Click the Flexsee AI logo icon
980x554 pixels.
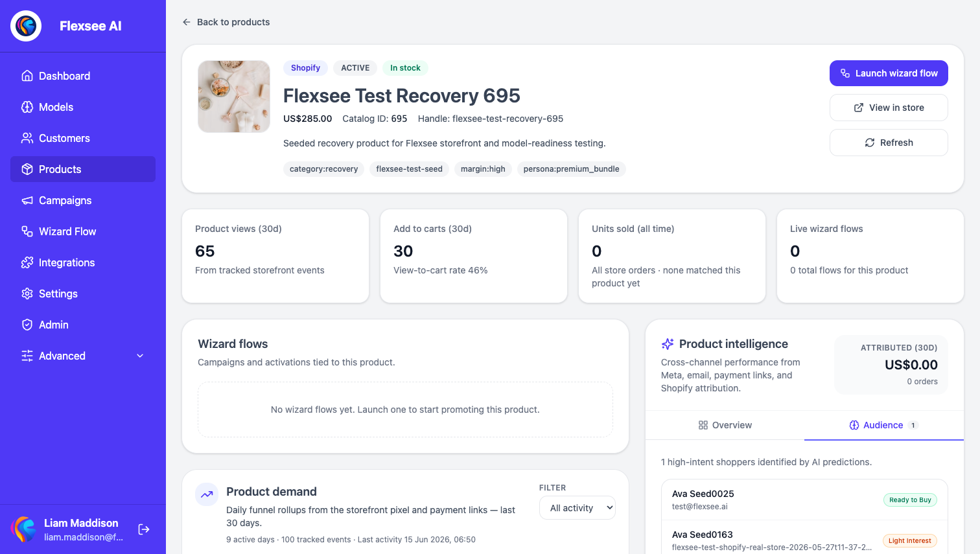[x=26, y=26]
